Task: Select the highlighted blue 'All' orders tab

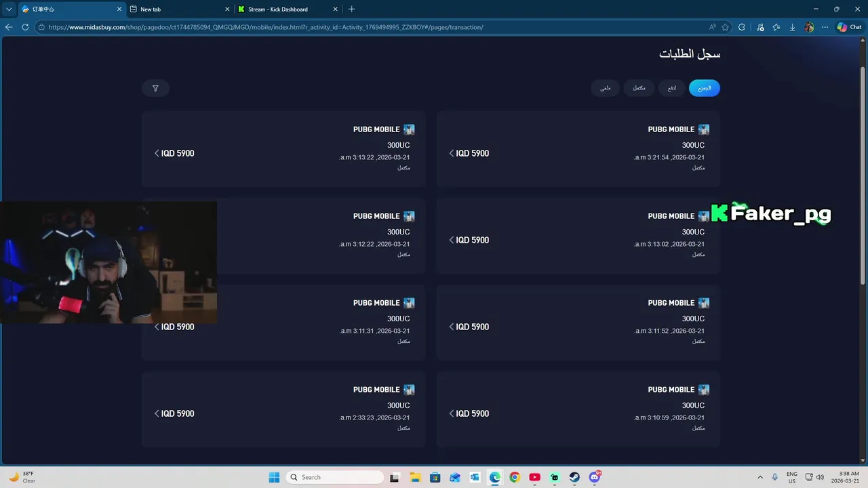Action: [705, 88]
